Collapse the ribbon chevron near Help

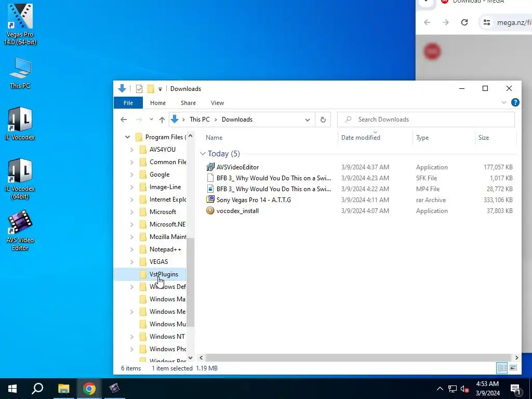click(x=504, y=102)
